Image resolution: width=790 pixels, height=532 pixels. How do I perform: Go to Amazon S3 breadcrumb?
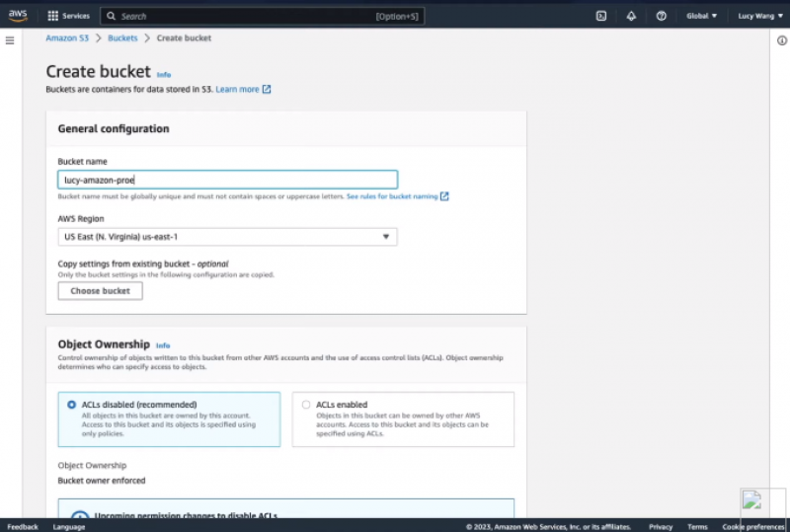67,38
